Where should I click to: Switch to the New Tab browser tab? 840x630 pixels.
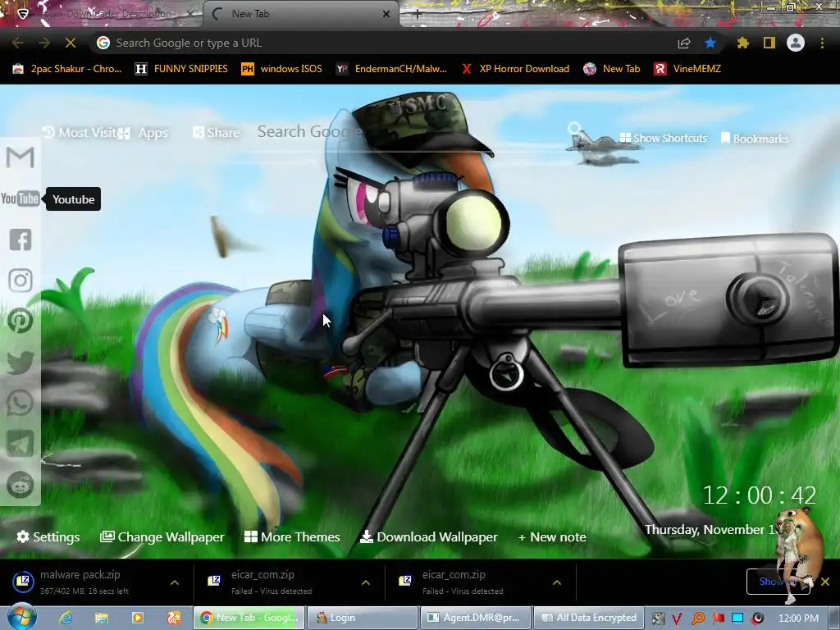300,14
